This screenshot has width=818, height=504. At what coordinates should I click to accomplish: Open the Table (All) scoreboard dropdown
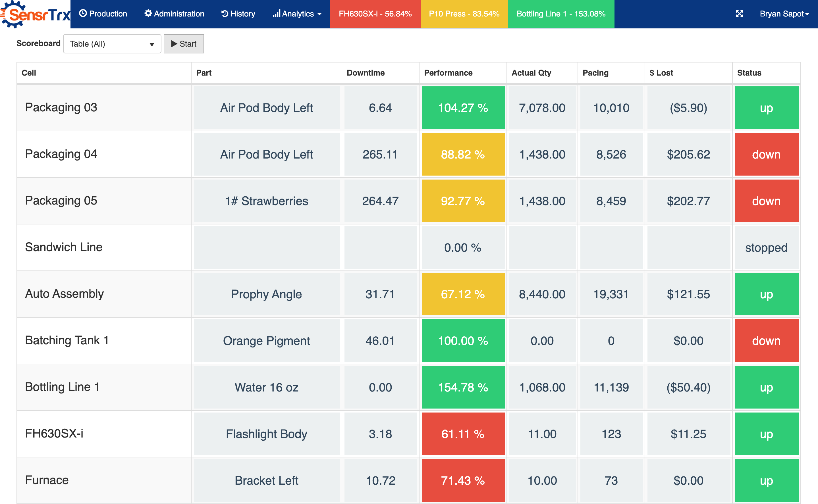click(112, 44)
